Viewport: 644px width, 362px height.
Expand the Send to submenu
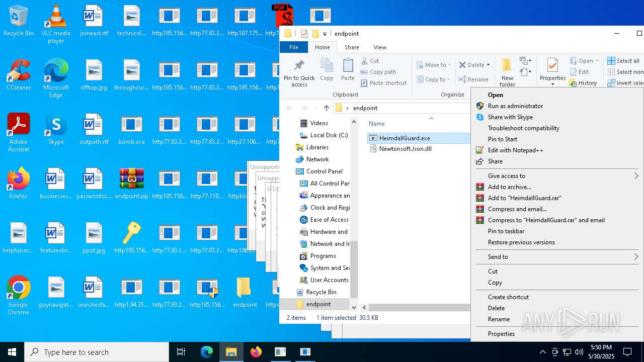557,257
